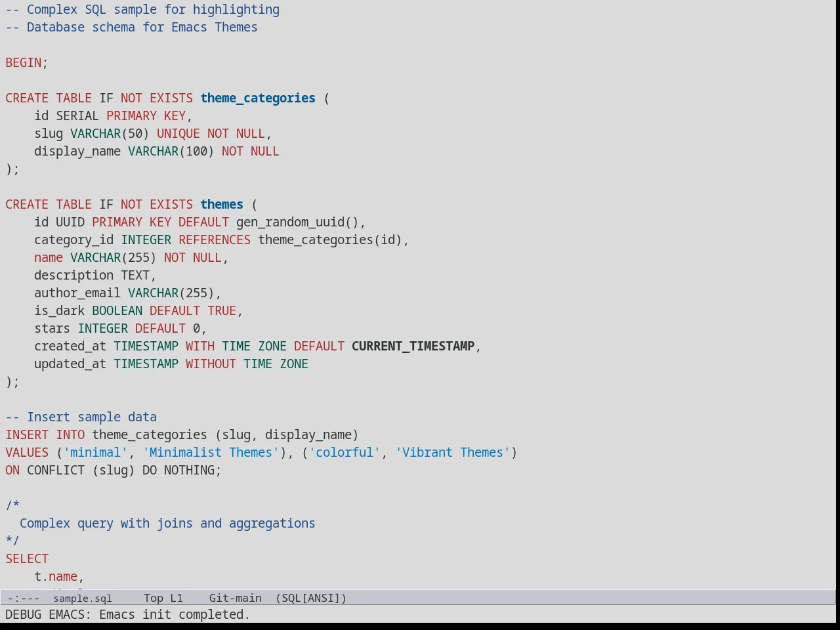Screen dimensions: 840x630
Task: Click the REFERENCES keyword
Action: [215, 240]
